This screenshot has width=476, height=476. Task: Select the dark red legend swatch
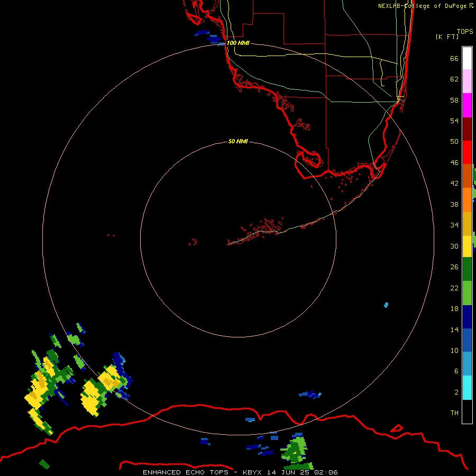pos(467,130)
